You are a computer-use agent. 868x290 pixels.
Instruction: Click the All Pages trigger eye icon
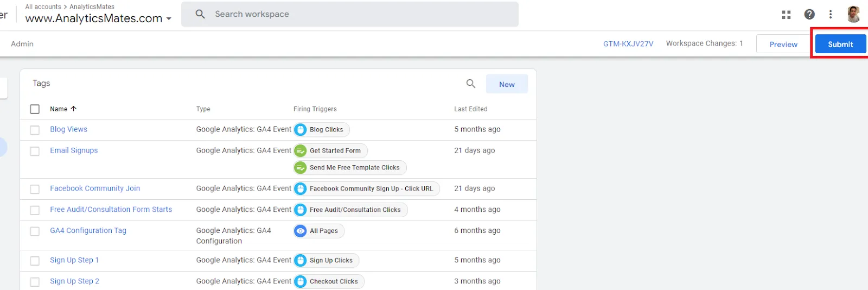(301, 231)
